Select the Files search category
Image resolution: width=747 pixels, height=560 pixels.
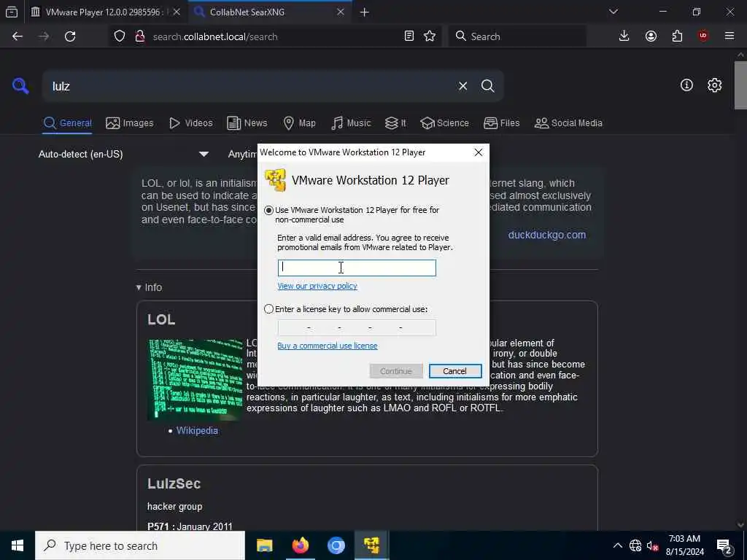(x=501, y=122)
